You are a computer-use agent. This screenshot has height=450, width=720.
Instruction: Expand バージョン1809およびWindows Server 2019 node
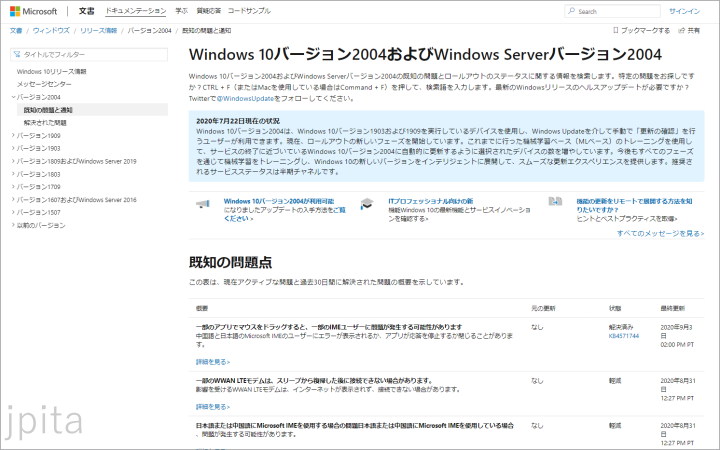click(x=12, y=160)
